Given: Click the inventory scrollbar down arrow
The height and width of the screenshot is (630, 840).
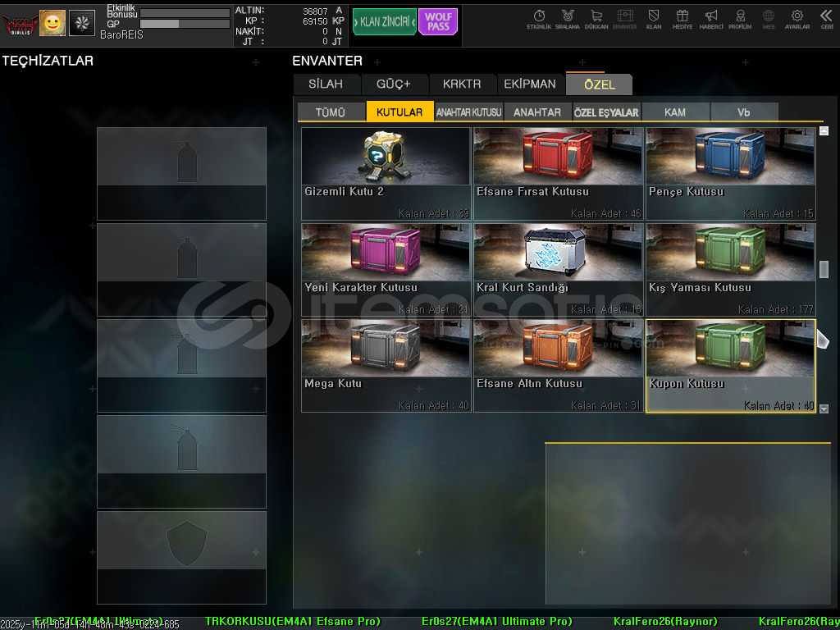Looking at the screenshot, I should point(824,409).
